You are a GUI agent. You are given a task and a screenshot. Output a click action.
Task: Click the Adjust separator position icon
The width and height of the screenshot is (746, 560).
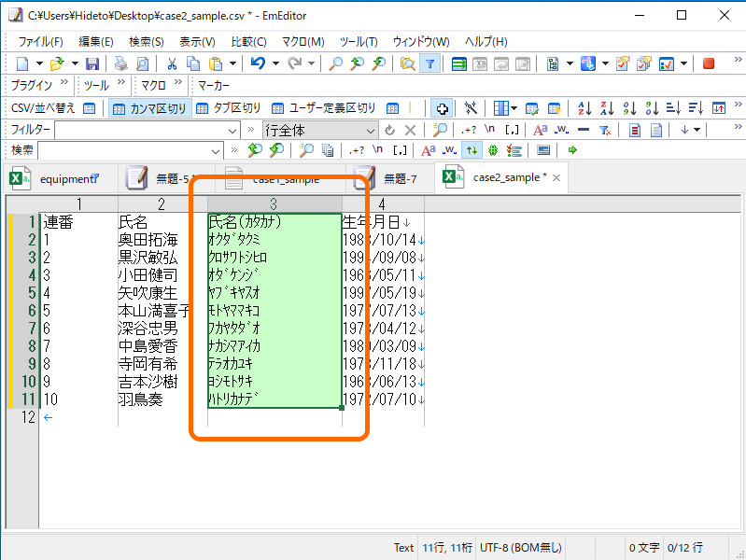click(x=471, y=108)
